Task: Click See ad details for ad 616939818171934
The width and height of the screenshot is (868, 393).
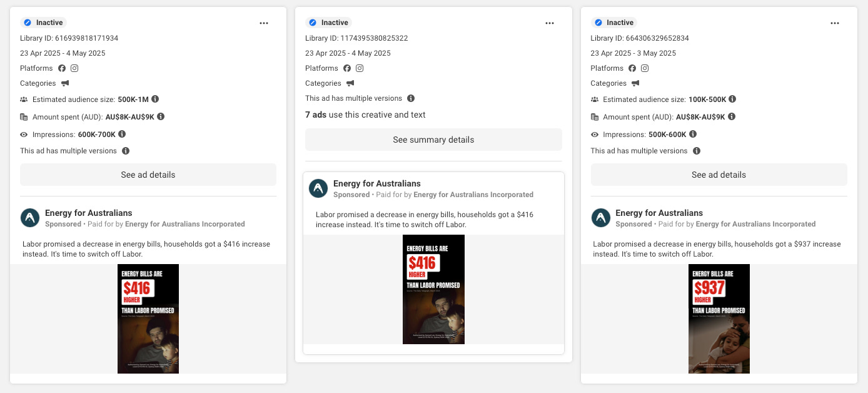Action: [x=148, y=175]
